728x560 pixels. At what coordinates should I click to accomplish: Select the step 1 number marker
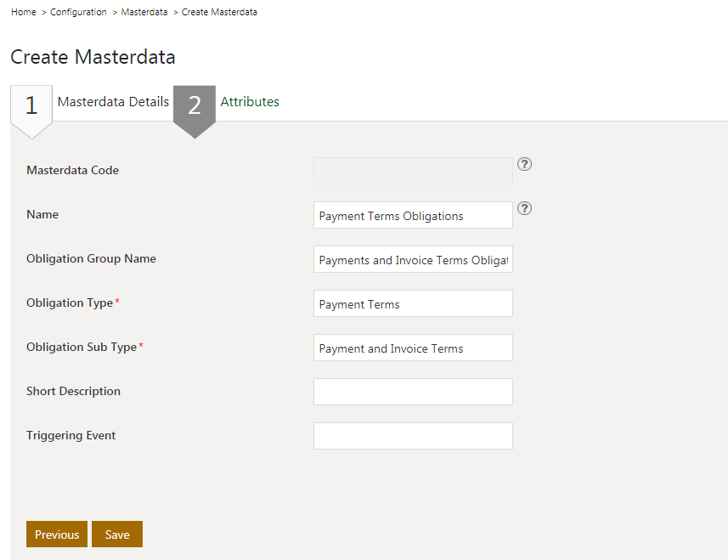(x=31, y=105)
